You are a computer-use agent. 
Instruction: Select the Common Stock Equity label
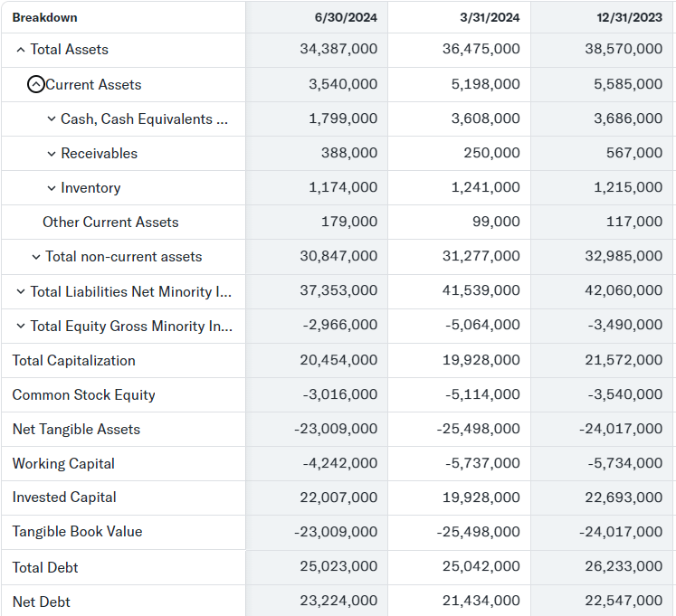(83, 394)
